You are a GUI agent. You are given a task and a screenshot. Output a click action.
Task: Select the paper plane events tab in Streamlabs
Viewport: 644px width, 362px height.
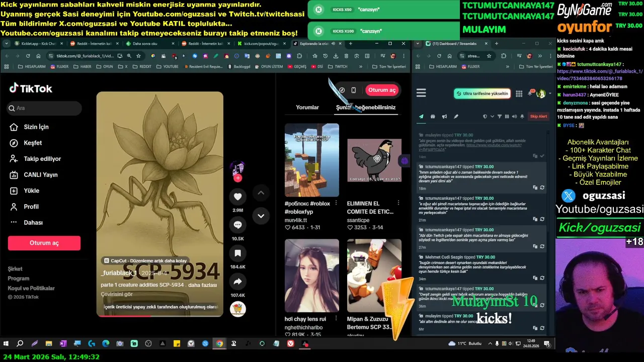click(x=421, y=117)
